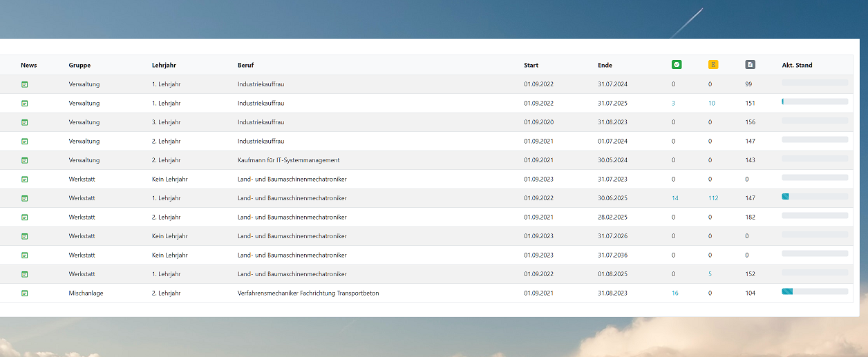This screenshot has height=357, width=868.
Task: Sort by the Beruf column header
Action: 245,65
